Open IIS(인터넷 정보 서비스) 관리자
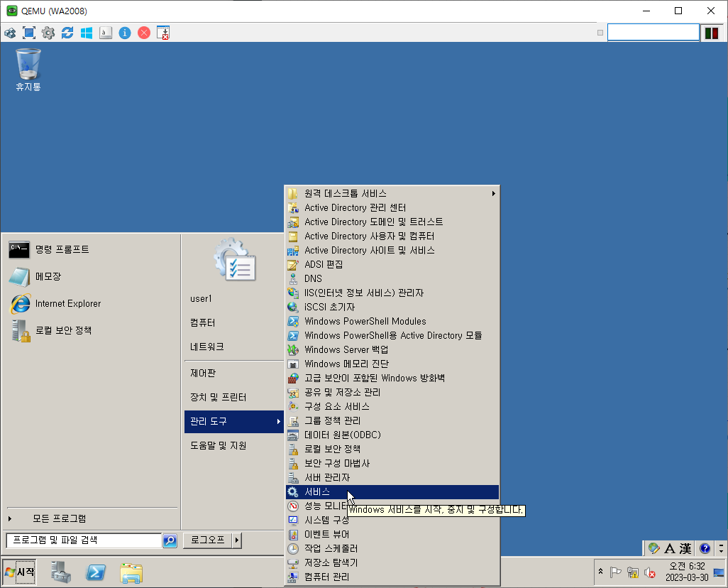728x588 pixels. click(392, 293)
